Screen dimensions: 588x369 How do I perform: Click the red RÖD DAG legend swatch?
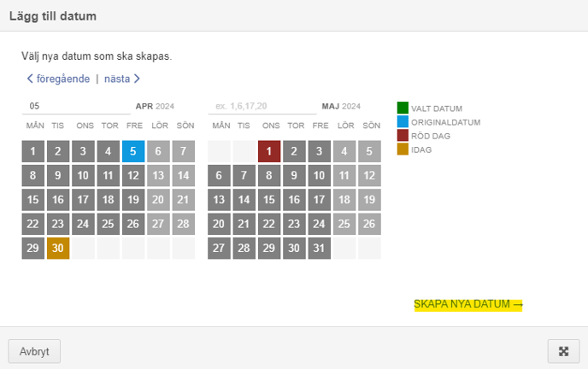[x=403, y=135]
